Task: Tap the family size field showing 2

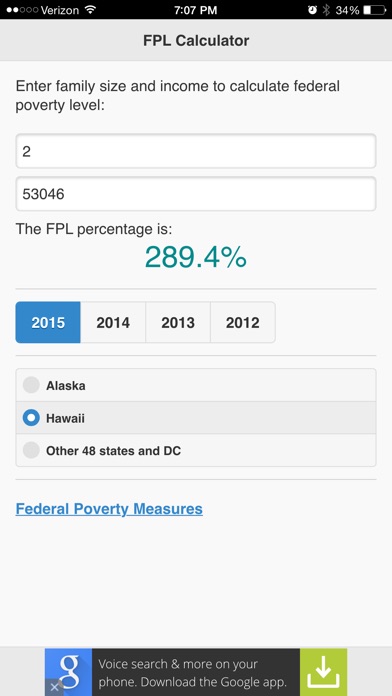Action: click(x=196, y=151)
